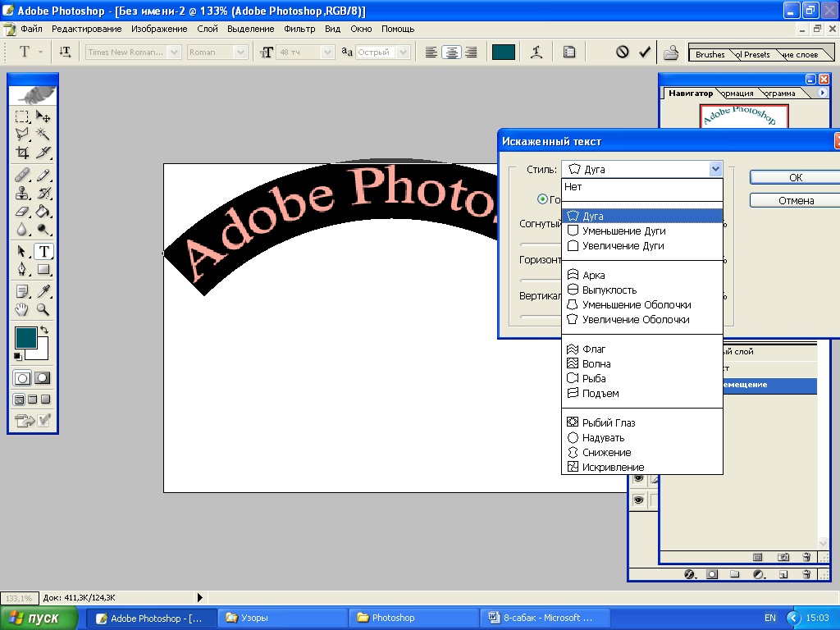Viewport: 840px width, 630px height.
Task: Switch to Standard editing mode
Action: click(22, 378)
